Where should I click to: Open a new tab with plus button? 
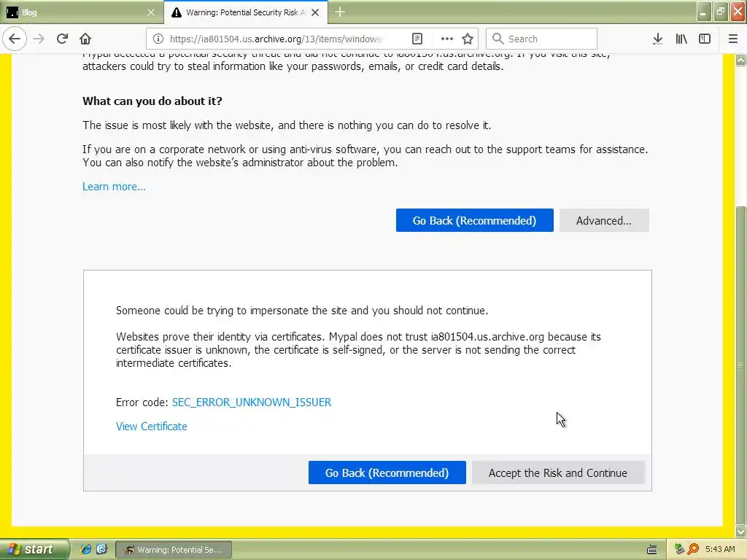pos(340,12)
